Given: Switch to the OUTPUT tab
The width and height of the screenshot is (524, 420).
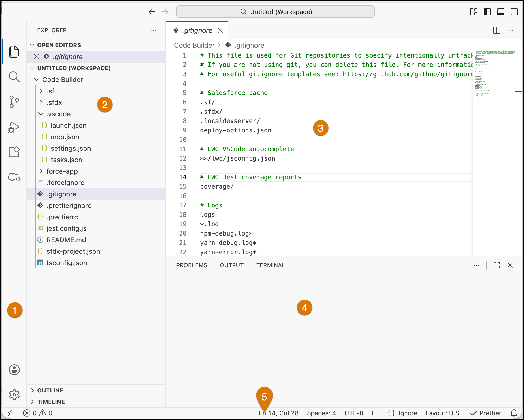Looking at the screenshot, I should pos(231,265).
